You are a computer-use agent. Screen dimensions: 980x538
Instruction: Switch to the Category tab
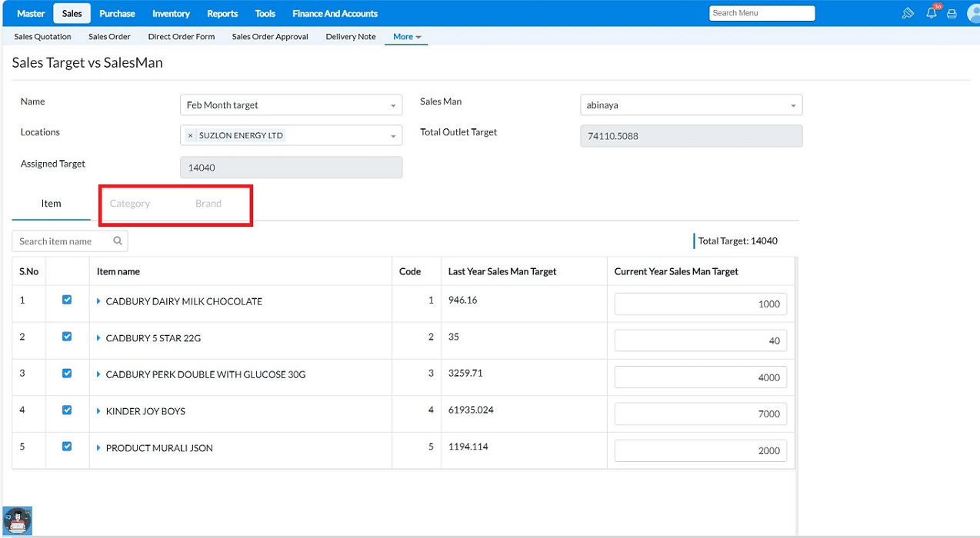(x=130, y=204)
